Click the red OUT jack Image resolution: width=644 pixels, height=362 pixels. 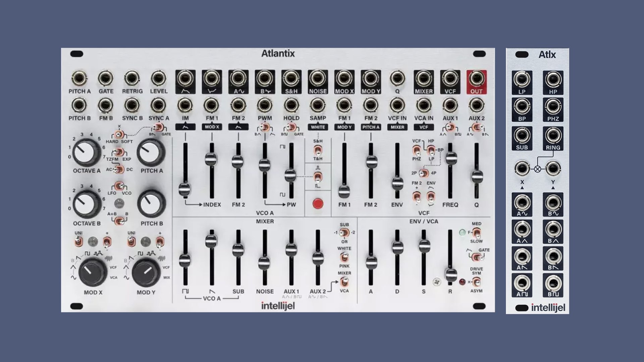click(x=476, y=79)
